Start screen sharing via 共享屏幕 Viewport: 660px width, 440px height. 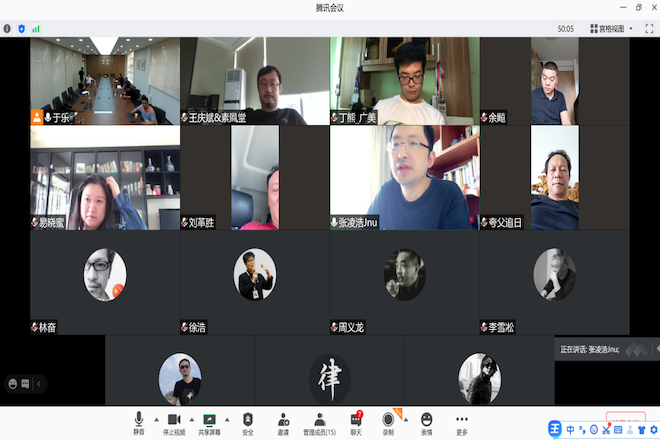(x=210, y=422)
